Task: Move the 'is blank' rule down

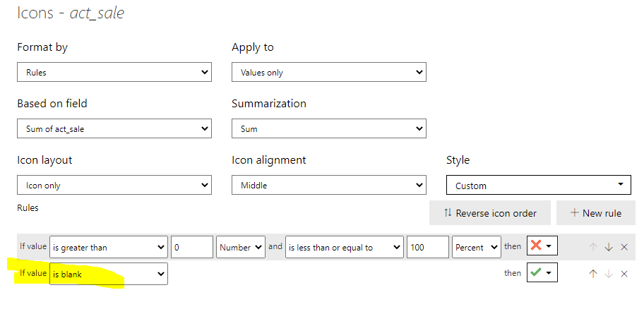Action: pyautogui.click(x=609, y=274)
